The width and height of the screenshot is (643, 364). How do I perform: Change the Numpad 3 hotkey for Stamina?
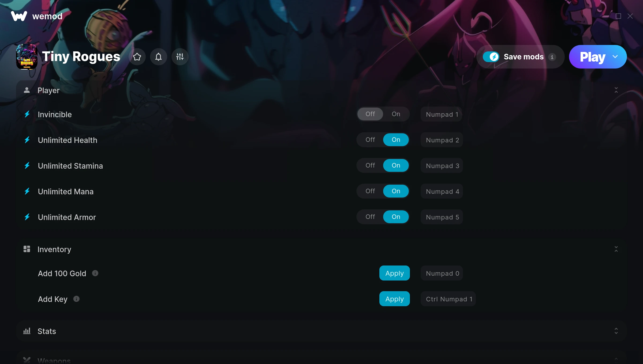(442, 165)
